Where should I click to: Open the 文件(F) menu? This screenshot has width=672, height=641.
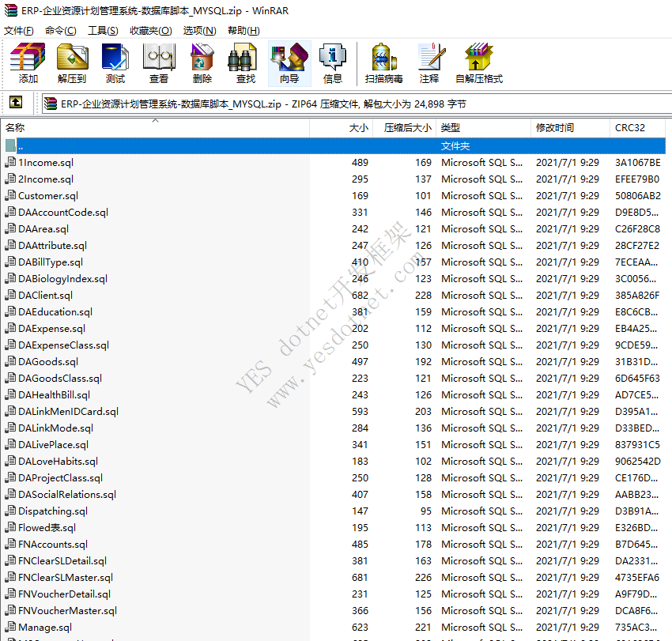pos(18,31)
